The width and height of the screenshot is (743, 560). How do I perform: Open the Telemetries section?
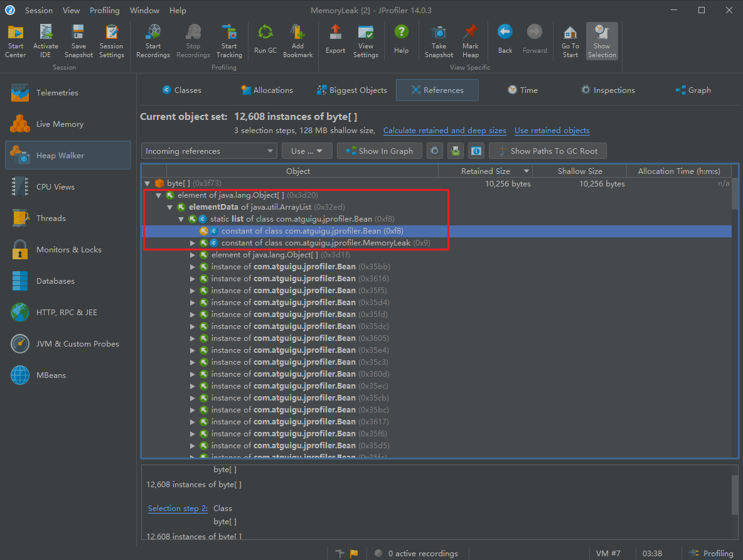coord(68,92)
